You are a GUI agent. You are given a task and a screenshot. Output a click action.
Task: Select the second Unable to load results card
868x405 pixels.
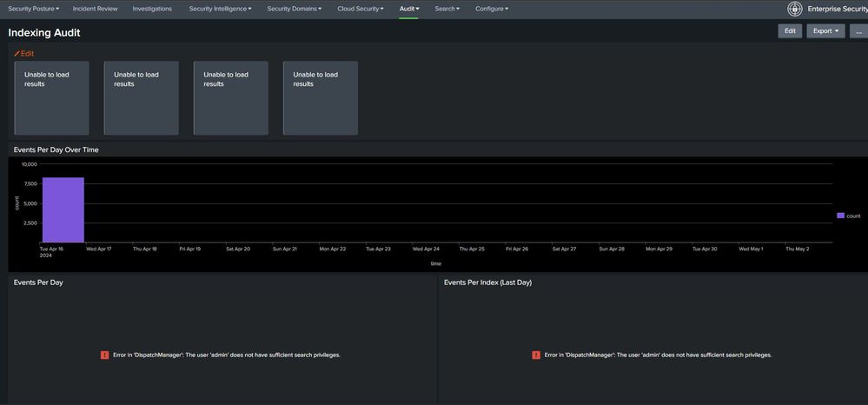pyautogui.click(x=141, y=98)
